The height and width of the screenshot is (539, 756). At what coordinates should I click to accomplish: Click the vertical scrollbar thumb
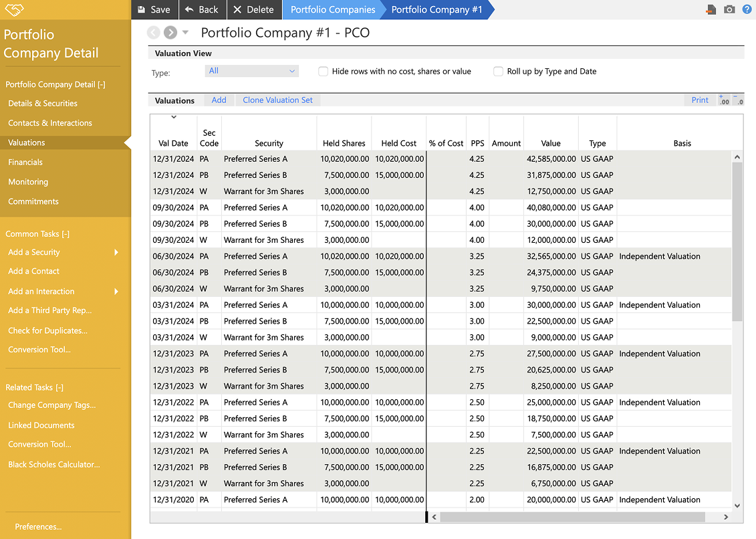737,241
